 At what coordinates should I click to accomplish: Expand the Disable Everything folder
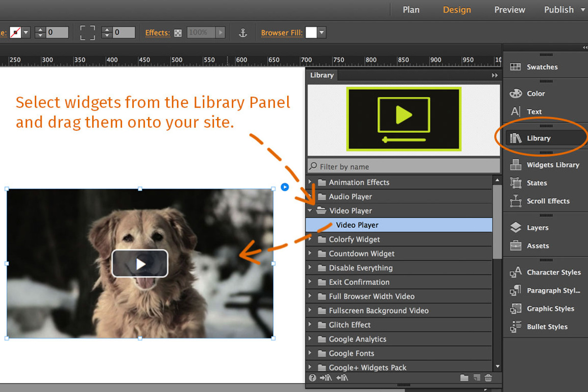pyautogui.click(x=310, y=268)
